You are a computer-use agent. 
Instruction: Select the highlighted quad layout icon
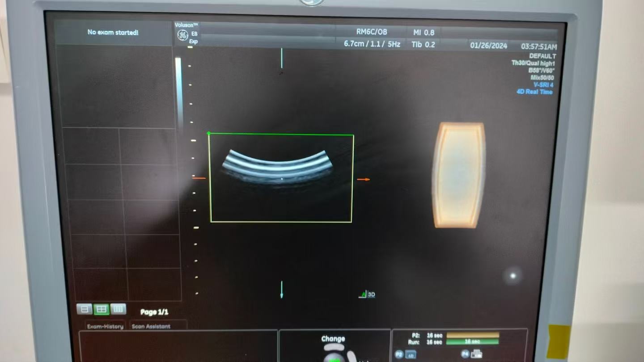coord(101,309)
